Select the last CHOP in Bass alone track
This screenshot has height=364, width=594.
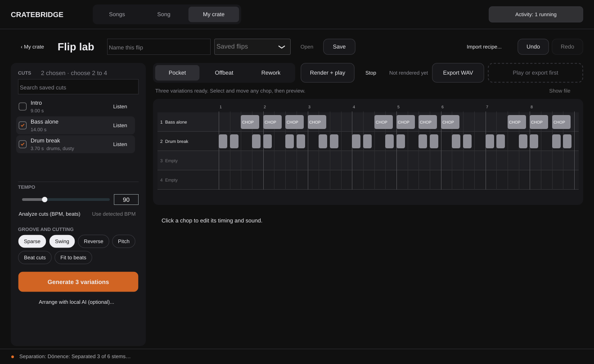coord(561,122)
